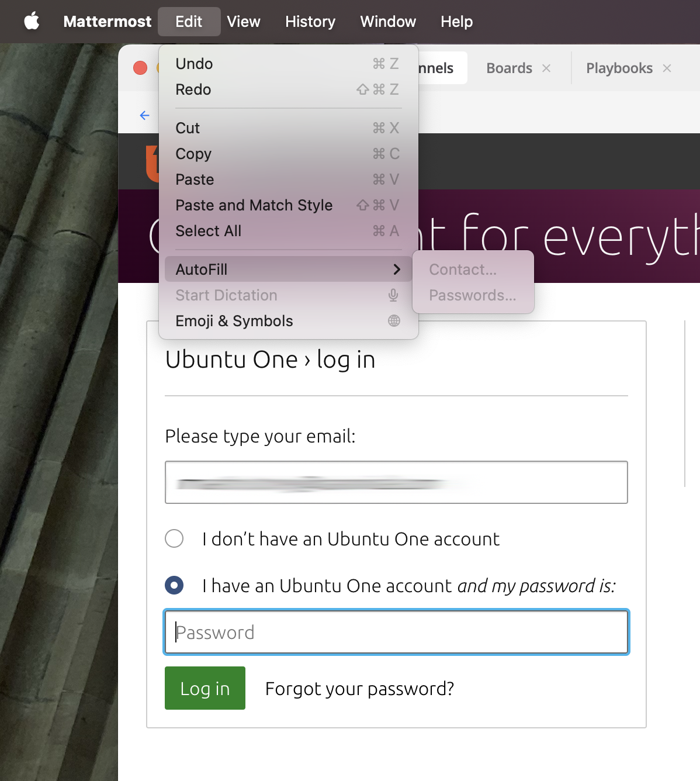Screen dimensions: 700x781
Task: Click inside the Password field
Action: (x=396, y=632)
